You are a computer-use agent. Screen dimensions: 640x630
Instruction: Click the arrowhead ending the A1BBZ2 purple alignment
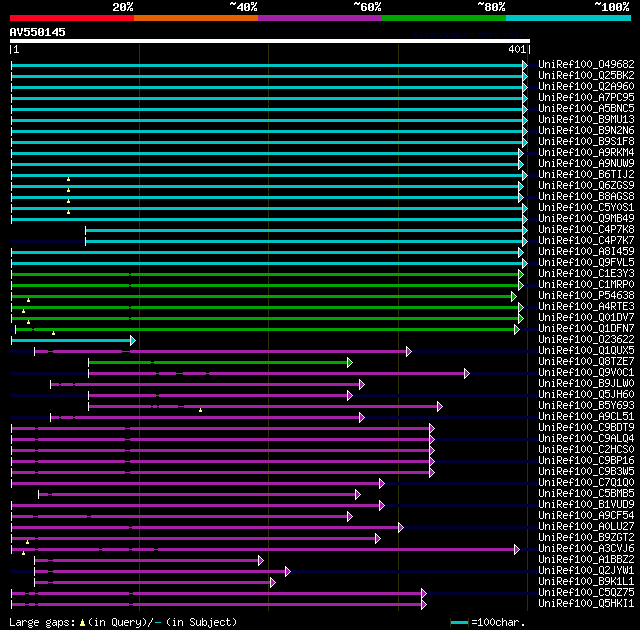[261, 561]
